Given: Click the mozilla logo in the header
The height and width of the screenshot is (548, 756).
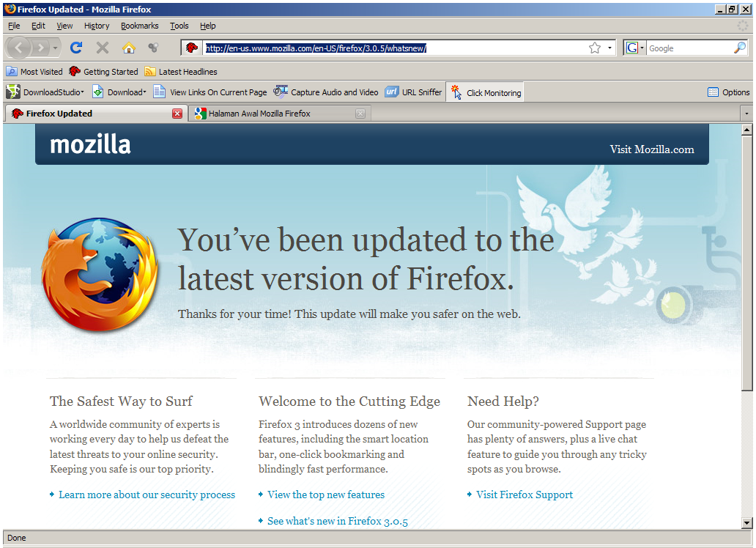Looking at the screenshot, I should point(90,145).
